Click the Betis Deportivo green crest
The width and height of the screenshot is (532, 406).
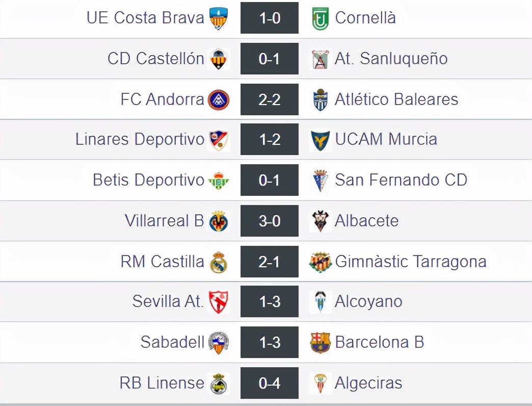pyautogui.click(x=219, y=181)
